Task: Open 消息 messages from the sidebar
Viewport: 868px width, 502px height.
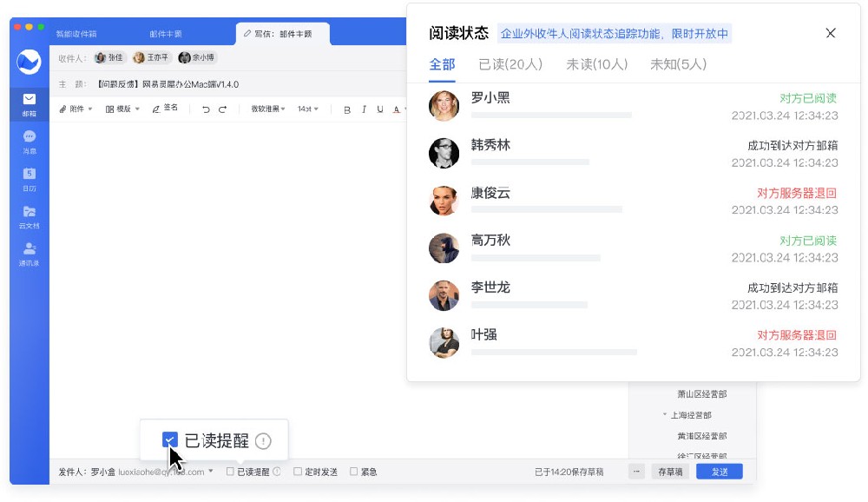Action: coord(30,141)
